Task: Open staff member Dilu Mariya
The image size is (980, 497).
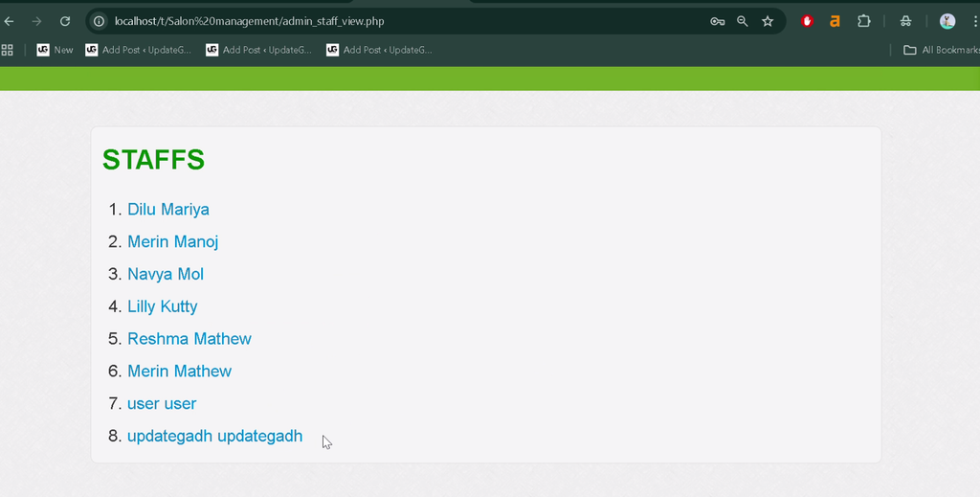Action: [168, 210]
